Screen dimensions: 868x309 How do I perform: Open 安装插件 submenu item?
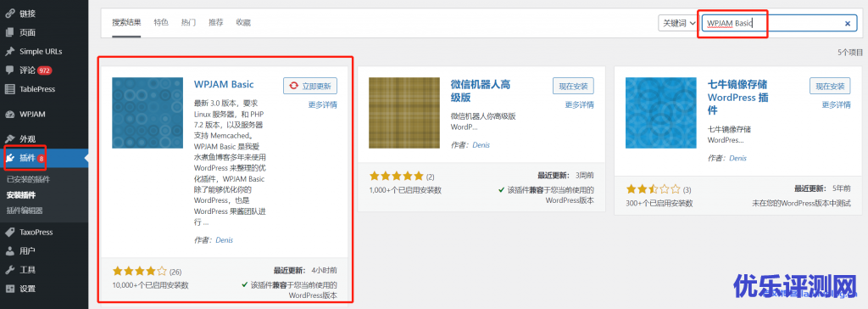pos(21,194)
